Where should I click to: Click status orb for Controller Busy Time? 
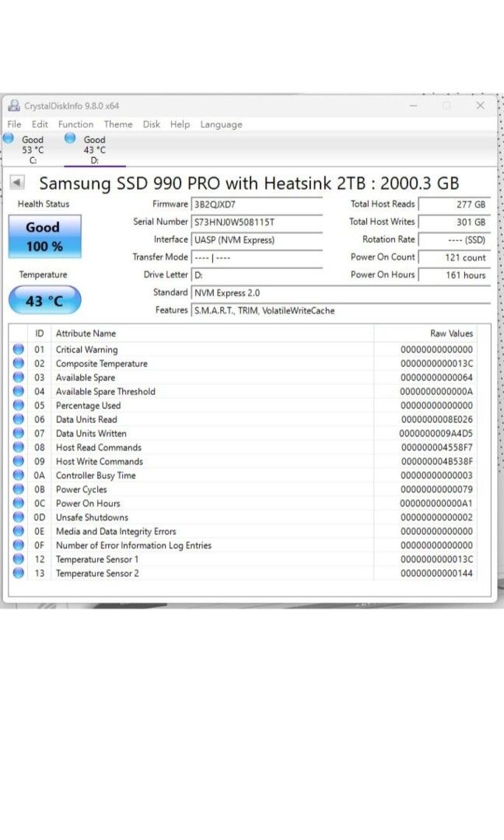click(x=18, y=475)
